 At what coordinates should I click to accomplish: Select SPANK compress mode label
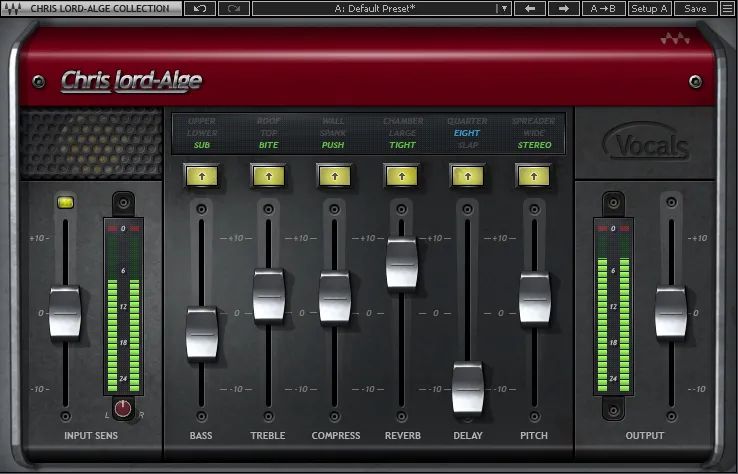tap(333, 133)
